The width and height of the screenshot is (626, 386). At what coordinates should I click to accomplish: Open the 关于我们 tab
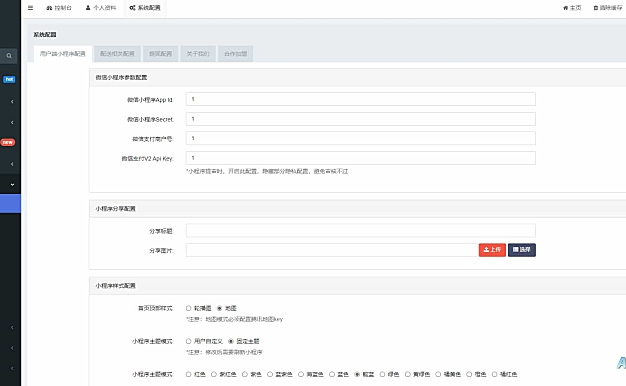[x=198, y=54]
